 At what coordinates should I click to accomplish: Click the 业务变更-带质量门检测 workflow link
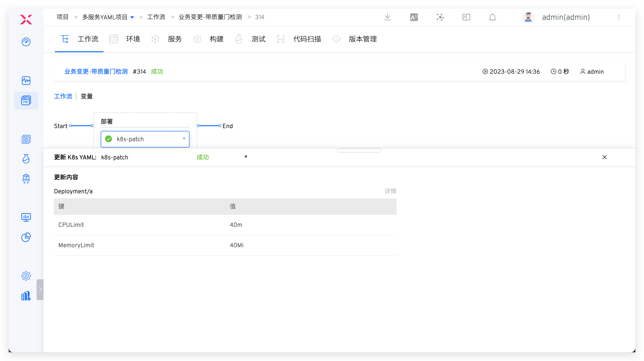tap(96, 72)
